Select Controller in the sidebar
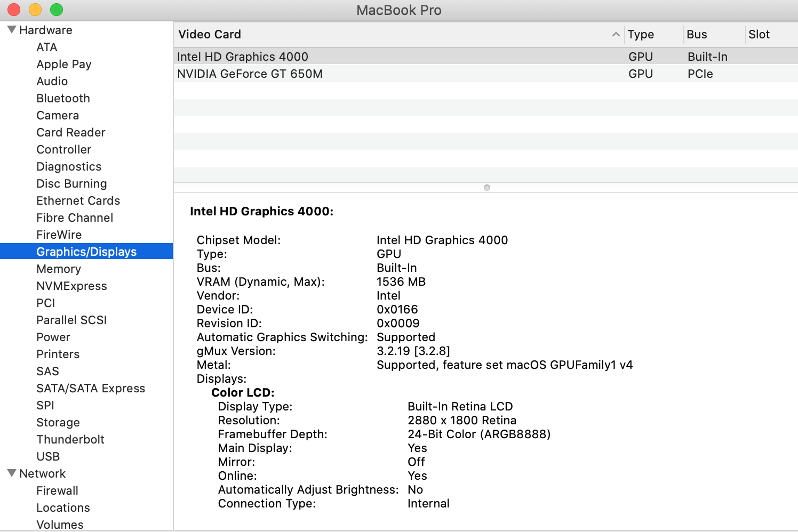Image resolution: width=798 pixels, height=532 pixels. click(63, 149)
